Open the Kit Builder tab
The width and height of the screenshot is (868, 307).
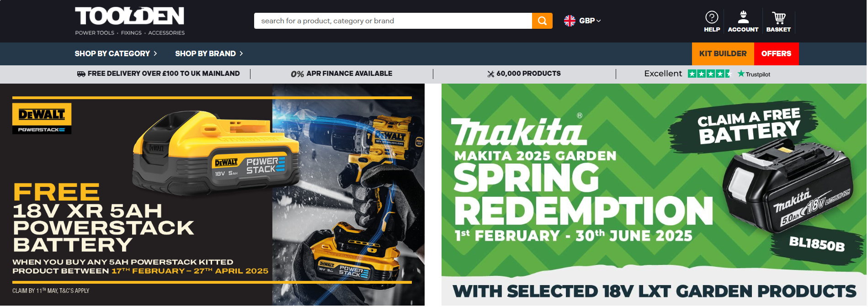[x=723, y=54]
